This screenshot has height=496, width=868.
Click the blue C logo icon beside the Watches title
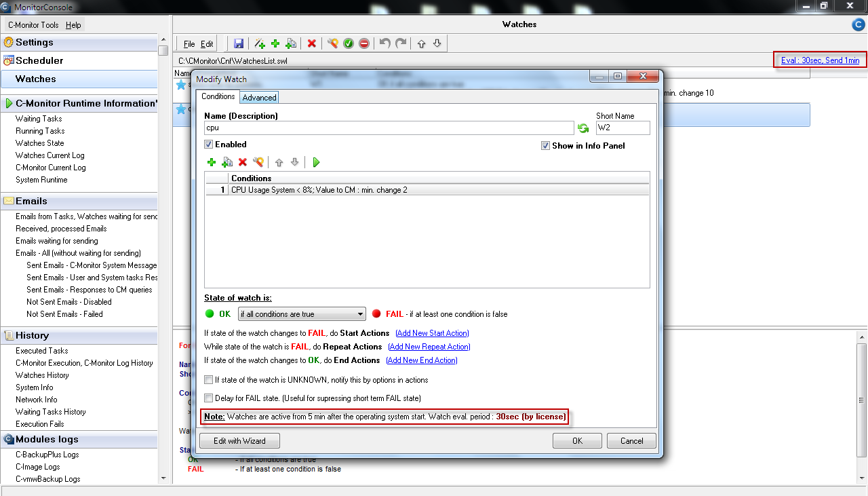858,25
